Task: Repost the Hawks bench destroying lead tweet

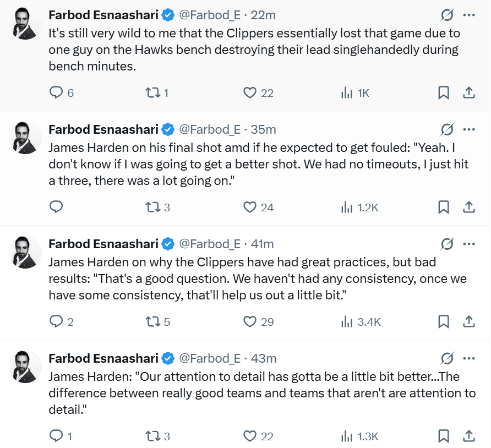Action: click(x=151, y=93)
